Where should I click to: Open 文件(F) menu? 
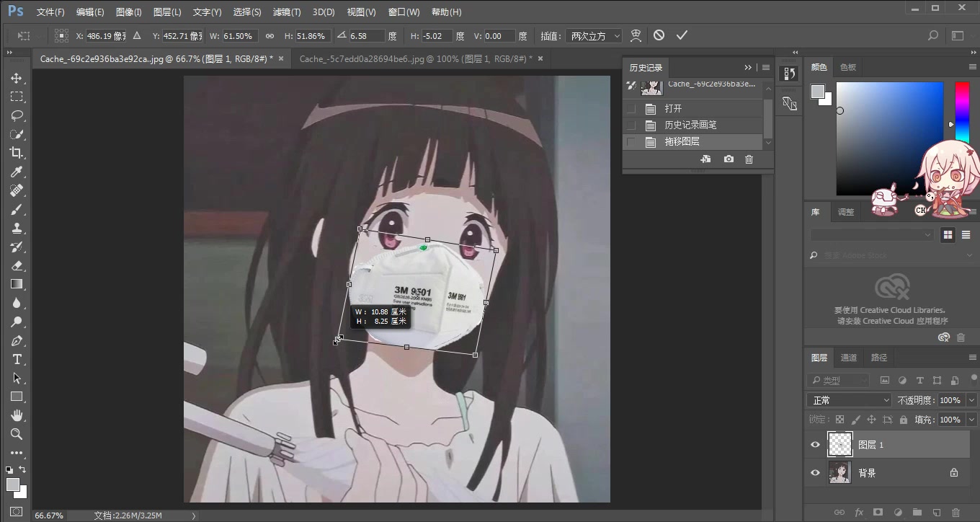[50, 12]
